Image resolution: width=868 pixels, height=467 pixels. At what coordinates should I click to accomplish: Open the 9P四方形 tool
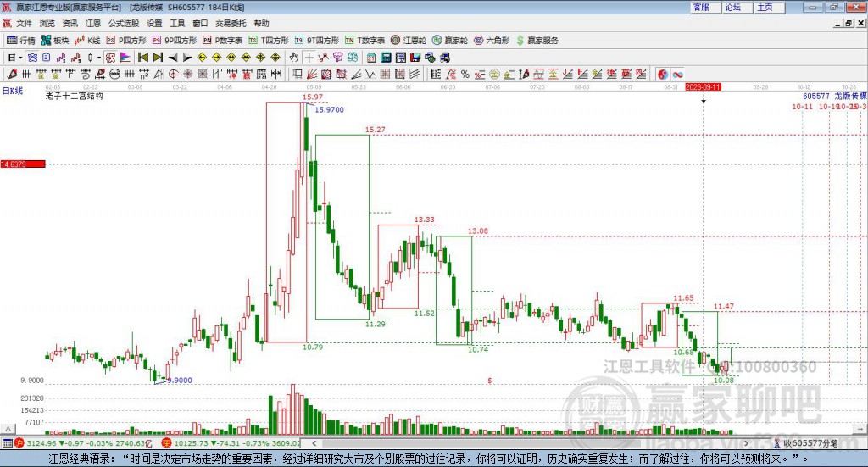pyautogui.click(x=175, y=41)
